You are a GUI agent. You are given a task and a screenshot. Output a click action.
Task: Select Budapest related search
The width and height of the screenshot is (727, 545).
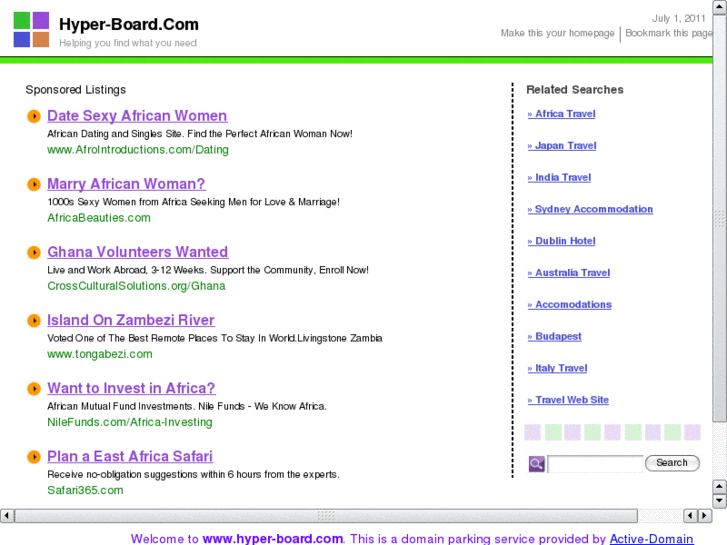click(x=555, y=337)
